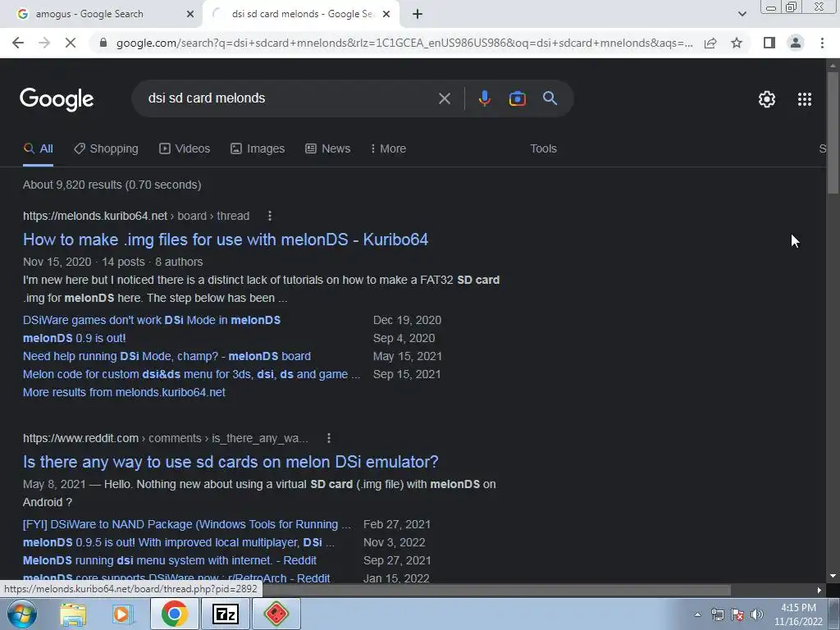The height and width of the screenshot is (630, 840).
Task: Switch to the News results tab
Action: point(328,149)
